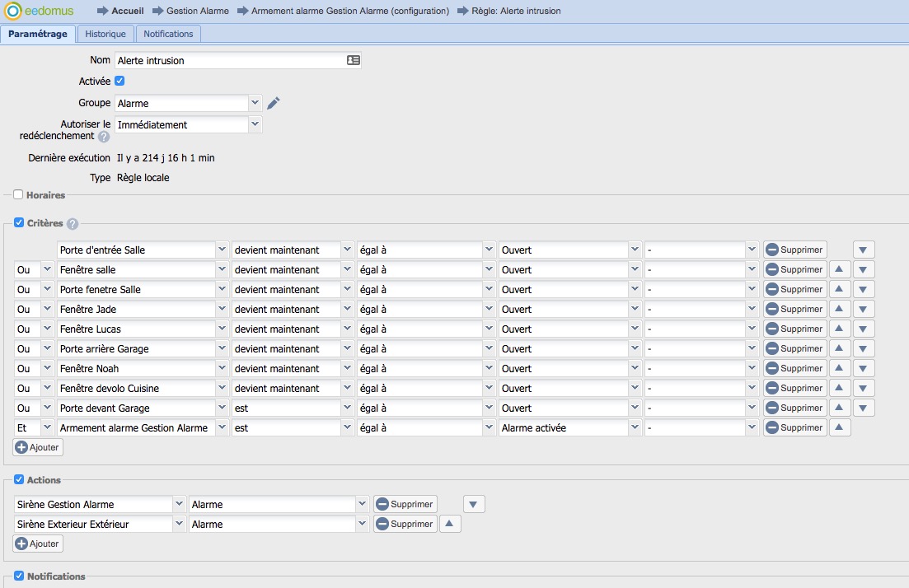Click the 'Règle locale' type text
Image resolution: width=909 pixels, height=588 pixels.
(143, 178)
